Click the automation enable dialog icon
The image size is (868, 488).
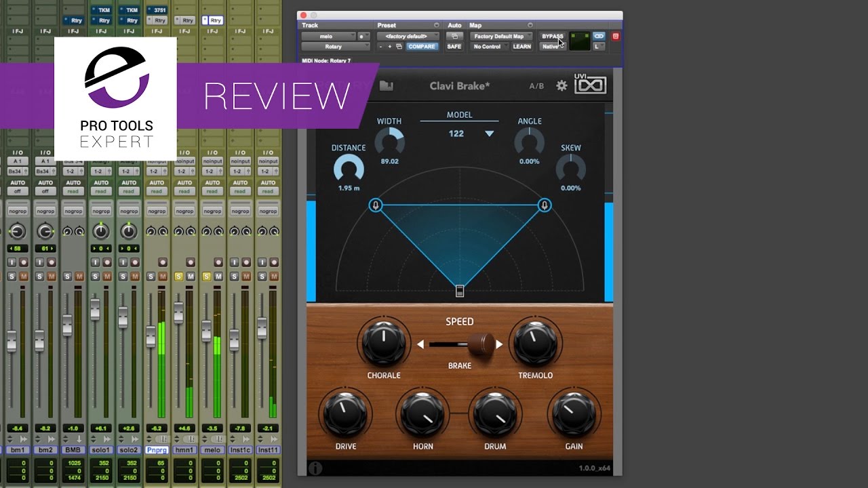coord(454,36)
